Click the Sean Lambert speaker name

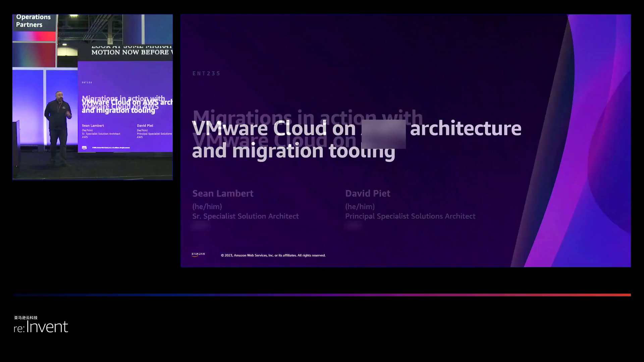[223, 193]
